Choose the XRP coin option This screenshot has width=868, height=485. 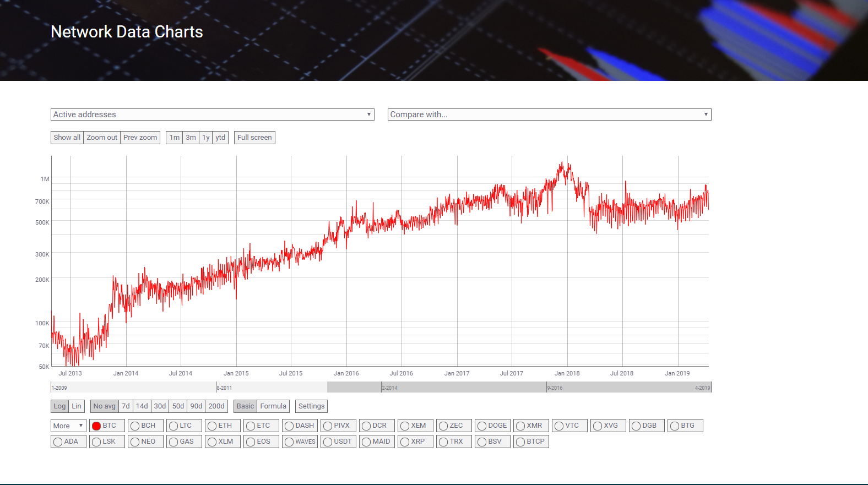tap(405, 442)
